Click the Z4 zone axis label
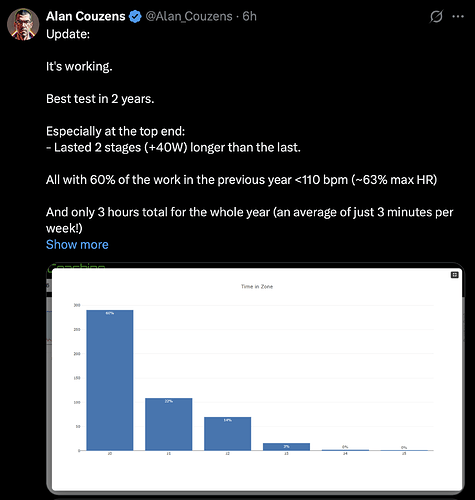The height and width of the screenshot is (500, 475). (345, 454)
